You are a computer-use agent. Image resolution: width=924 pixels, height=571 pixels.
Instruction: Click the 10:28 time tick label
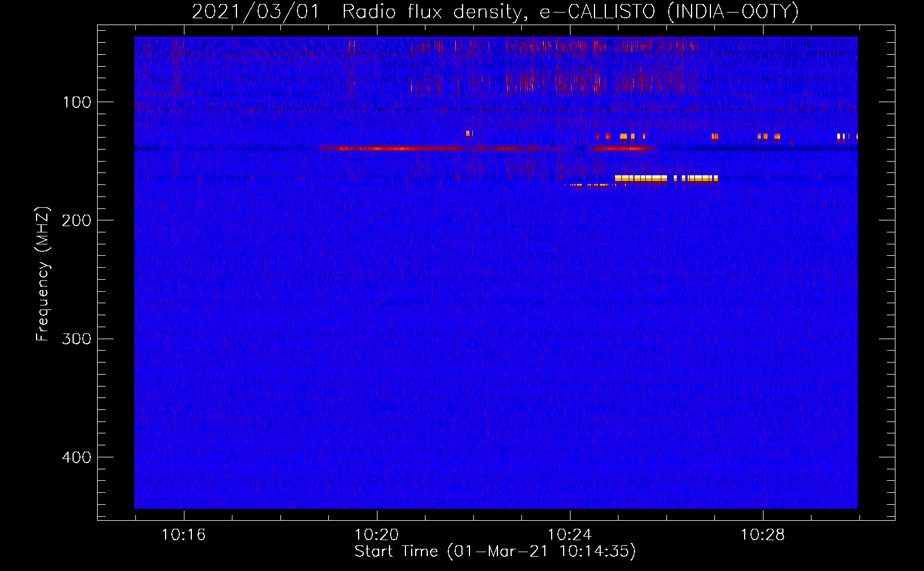point(762,535)
